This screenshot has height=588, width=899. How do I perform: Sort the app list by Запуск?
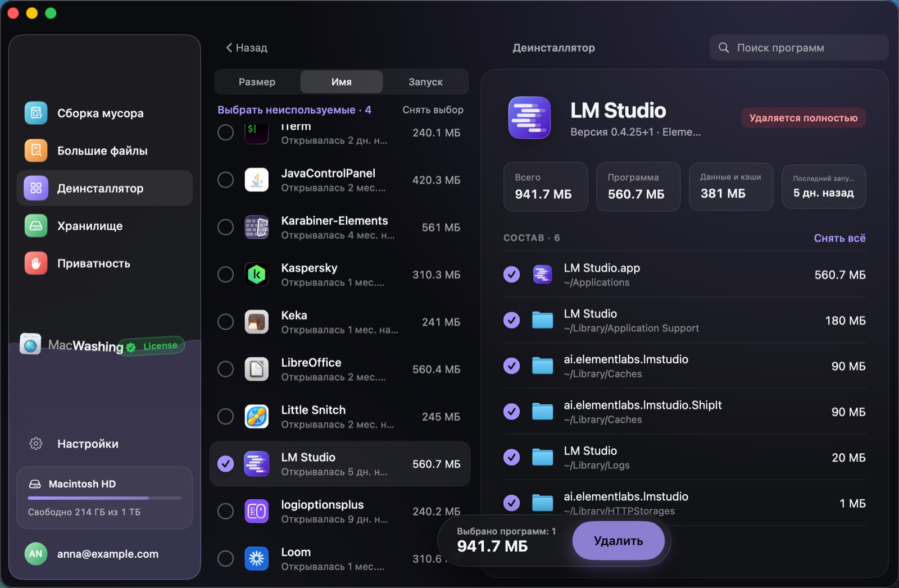(425, 82)
